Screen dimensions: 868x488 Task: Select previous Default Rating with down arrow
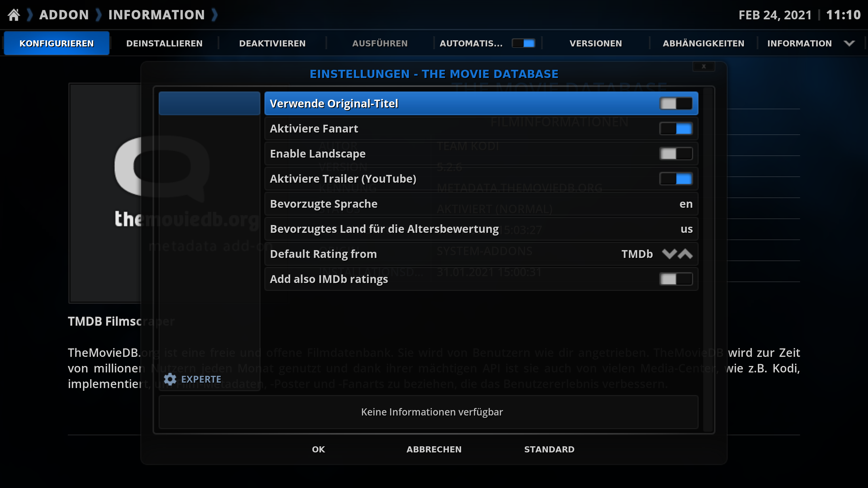click(x=669, y=254)
